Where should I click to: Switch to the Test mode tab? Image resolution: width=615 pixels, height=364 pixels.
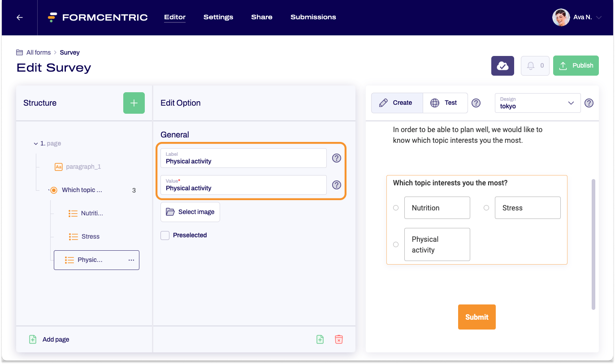point(445,103)
